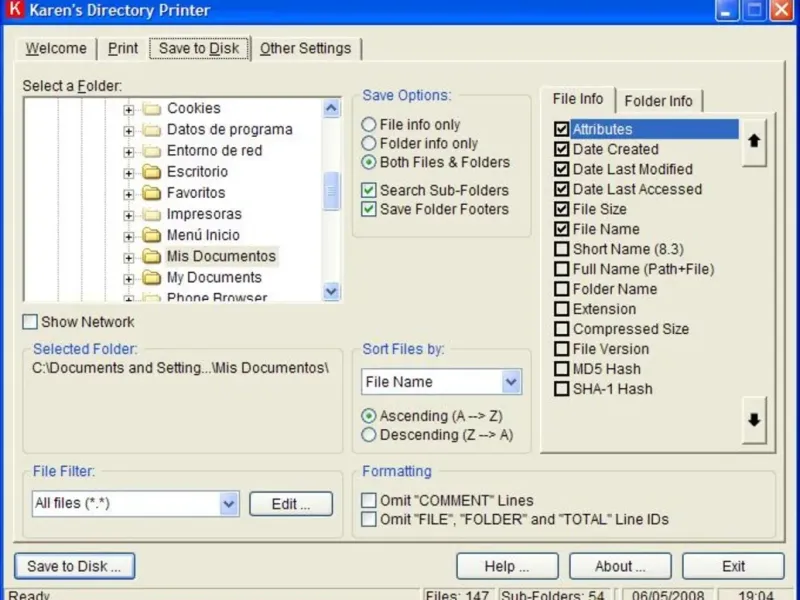The image size is (800, 600).
Task: Check the SHA-1 Hash checkbox
Action: (x=561, y=389)
